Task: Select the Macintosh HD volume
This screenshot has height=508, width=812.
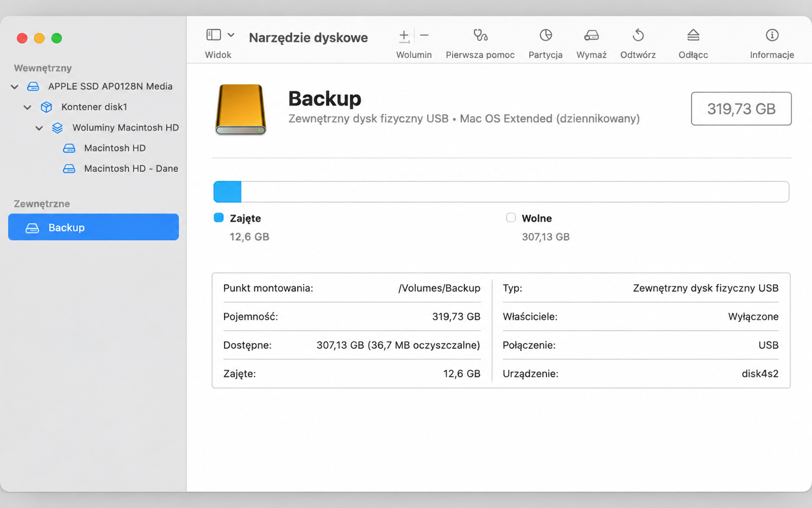Action: pyautogui.click(x=115, y=147)
